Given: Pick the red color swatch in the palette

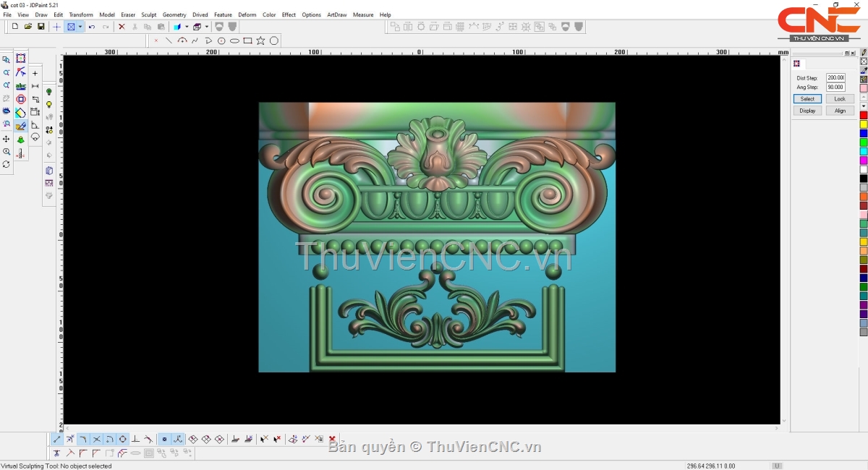Looking at the screenshot, I should point(864,115).
